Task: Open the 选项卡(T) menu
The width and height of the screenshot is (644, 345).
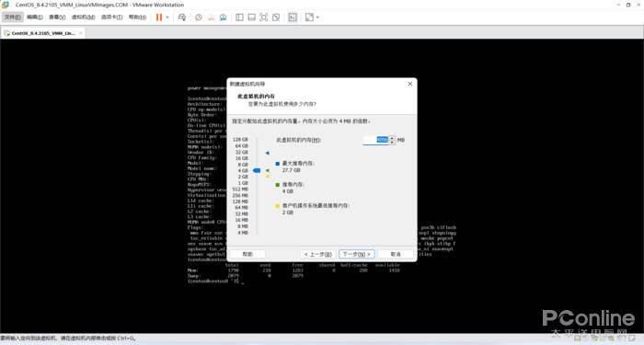Action: point(111,17)
